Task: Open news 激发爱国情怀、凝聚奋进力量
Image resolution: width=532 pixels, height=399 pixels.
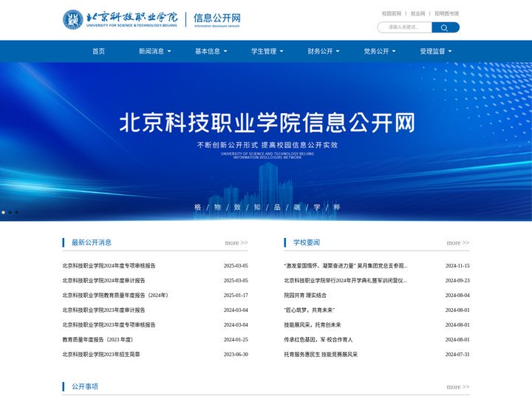Action: (x=346, y=266)
